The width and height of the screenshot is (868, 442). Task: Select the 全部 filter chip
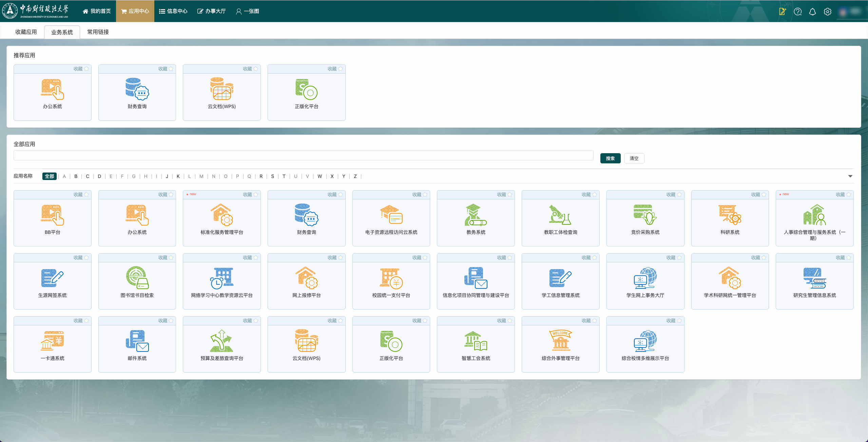(x=49, y=176)
